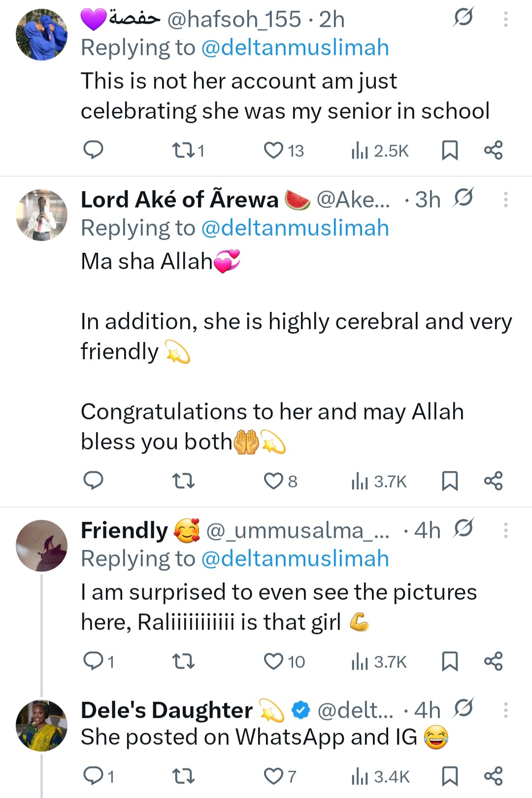Reply to Friendly's surprised tweet

pyautogui.click(x=93, y=661)
